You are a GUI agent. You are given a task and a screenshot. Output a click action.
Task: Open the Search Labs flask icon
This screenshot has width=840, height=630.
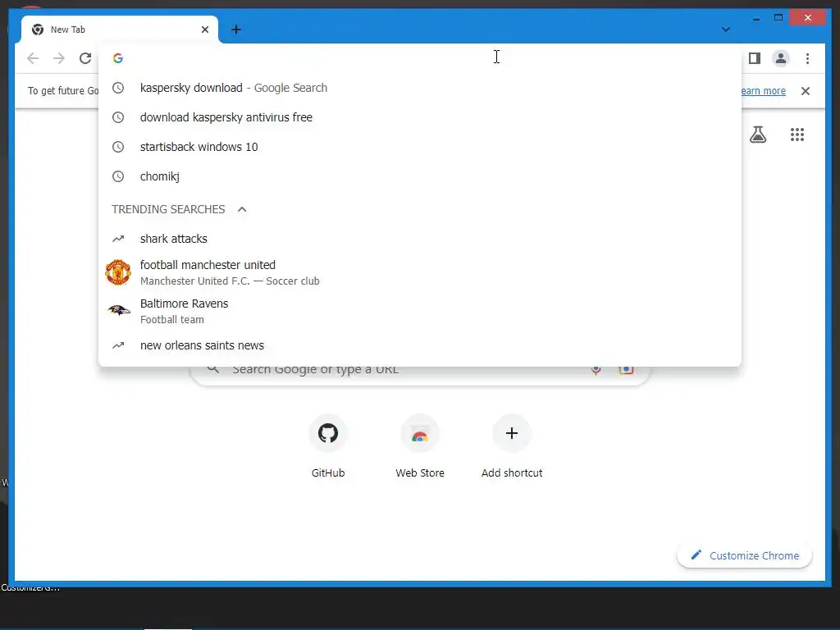pos(757,135)
